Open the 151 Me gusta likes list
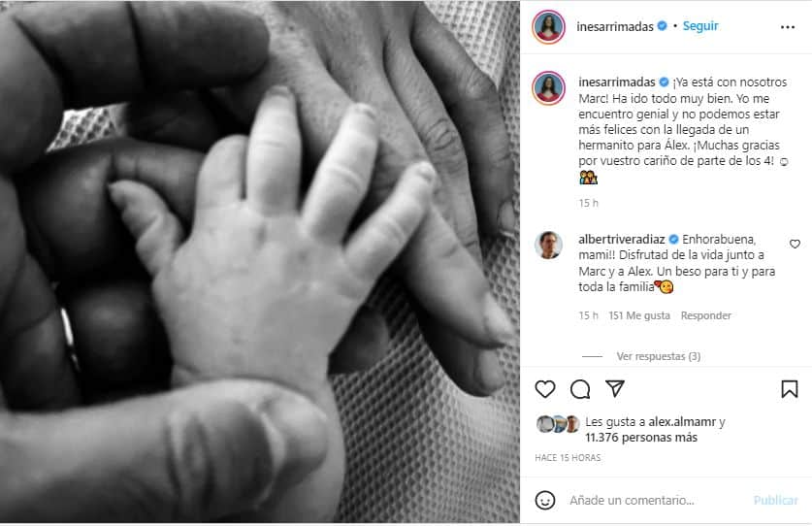Viewport: 812px width, 526px height. coord(639,315)
